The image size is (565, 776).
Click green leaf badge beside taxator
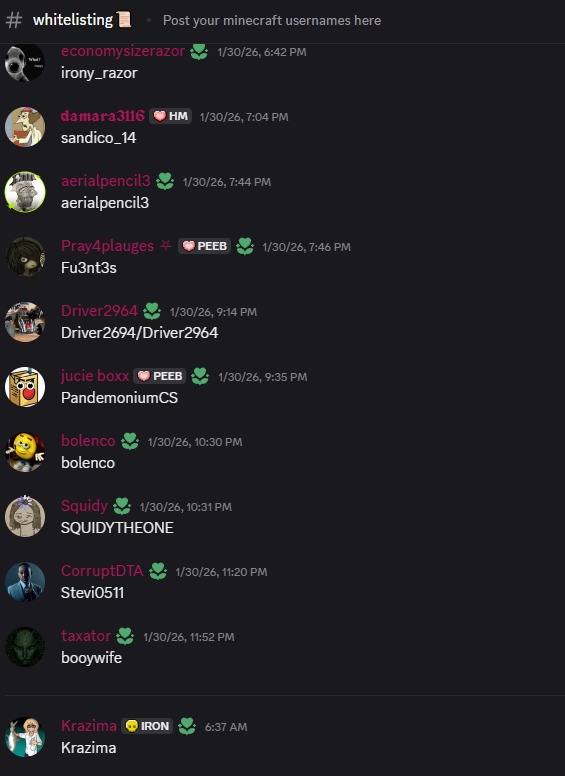pyautogui.click(x=125, y=636)
